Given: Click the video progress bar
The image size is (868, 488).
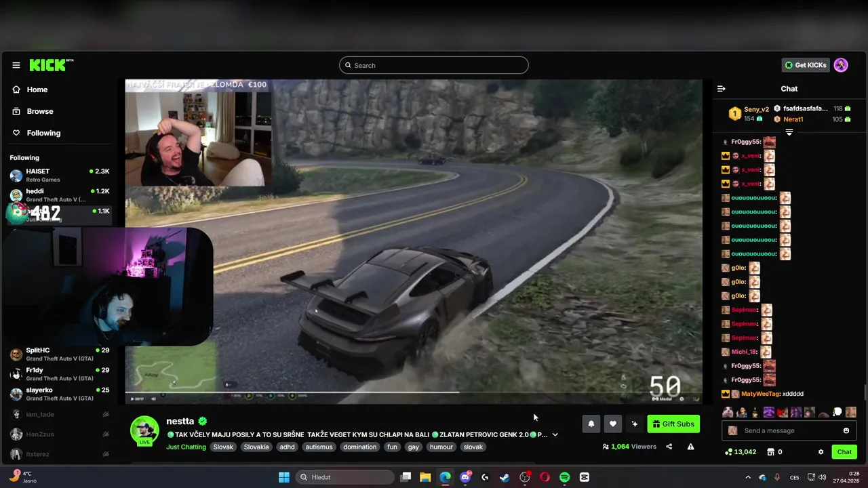Looking at the screenshot, I should pos(414,391).
